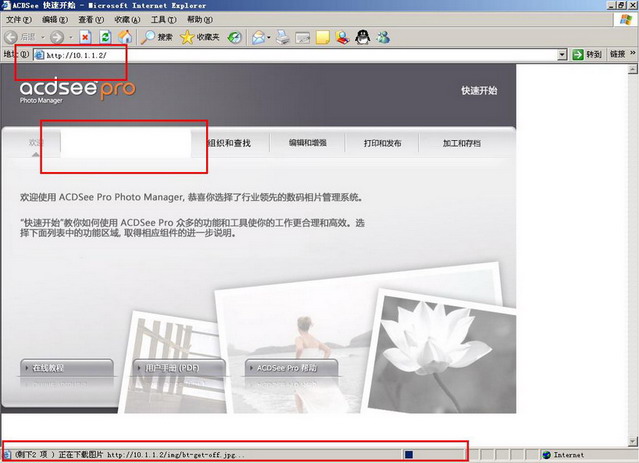This screenshot has width=639, height=463.
Task: Click the 链接 toolbar label
Action: click(618, 54)
